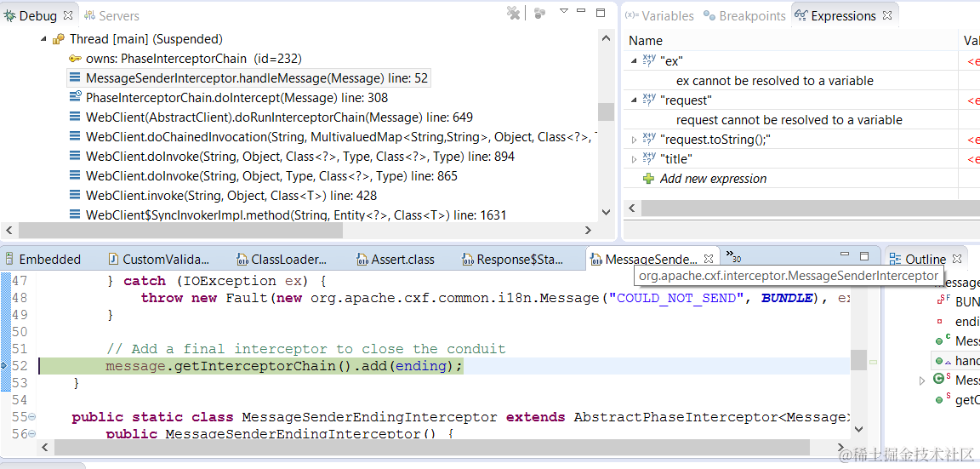Select WebClient$SyncInvokerImpl.method frame line 1631
The height and width of the screenshot is (469, 980).
pyautogui.click(x=296, y=215)
